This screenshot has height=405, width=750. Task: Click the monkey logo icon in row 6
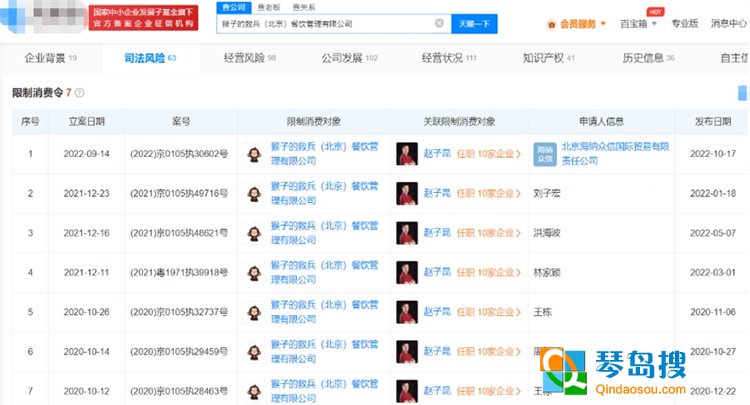[254, 352]
